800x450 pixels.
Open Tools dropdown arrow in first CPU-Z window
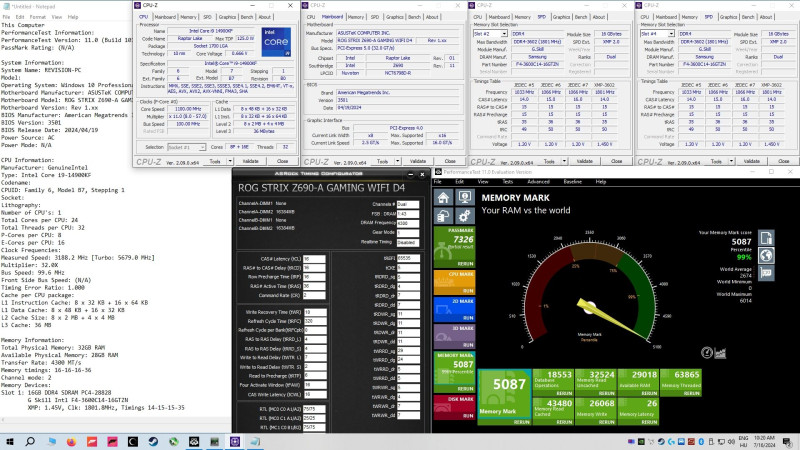230,161
